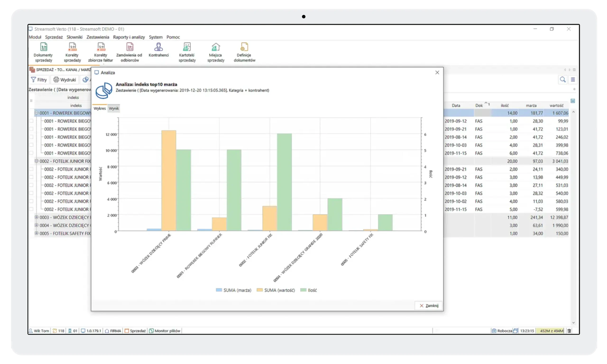Viewport: 607px width, 364px height.
Task: Click the Zamknij button
Action: tap(429, 306)
